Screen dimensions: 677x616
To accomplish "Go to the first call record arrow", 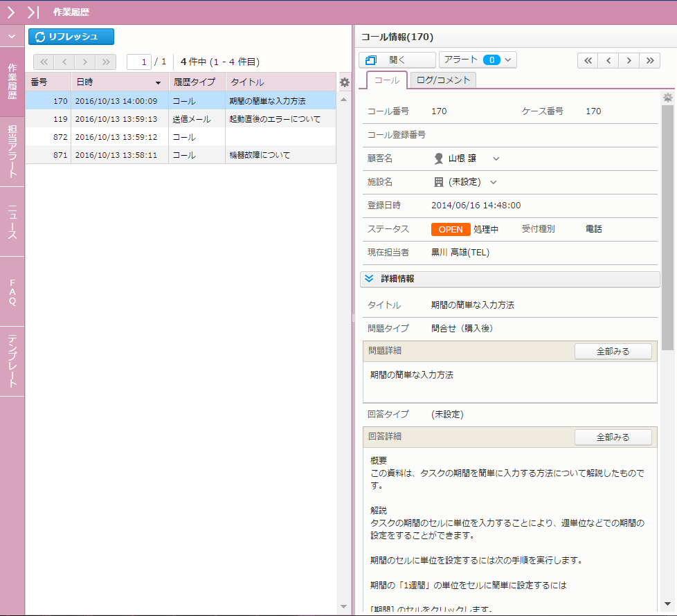I will click(x=588, y=60).
